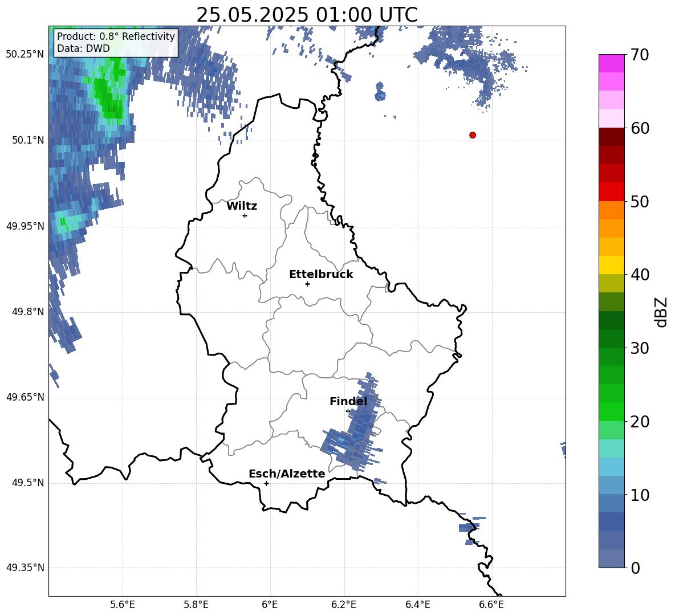
Task: Click the colorbar tick label 50
Action: [640, 202]
